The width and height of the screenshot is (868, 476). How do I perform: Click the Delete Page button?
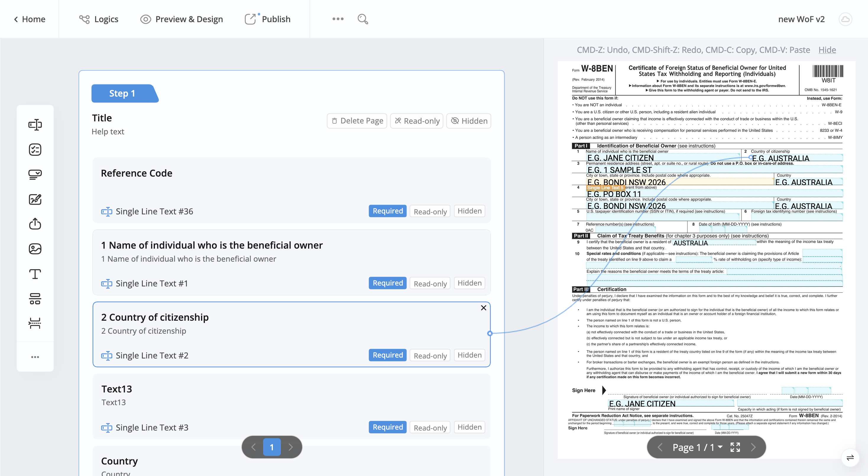click(357, 121)
